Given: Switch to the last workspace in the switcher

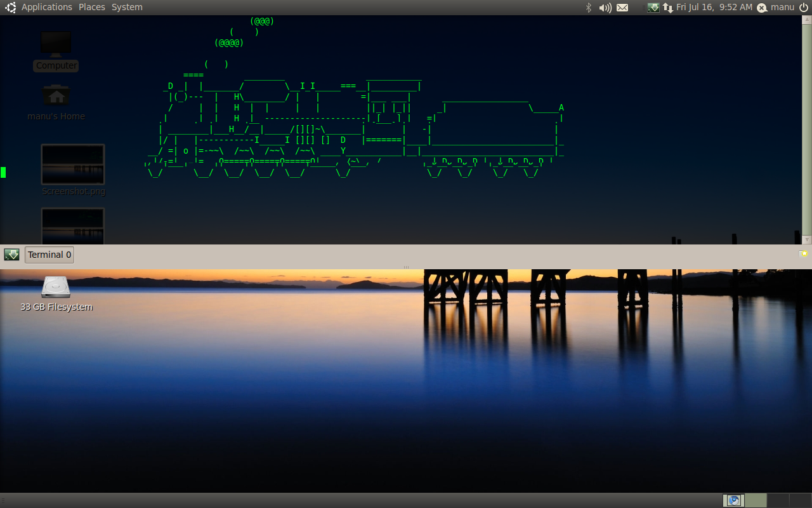Looking at the screenshot, I should pyautogui.click(x=799, y=500).
